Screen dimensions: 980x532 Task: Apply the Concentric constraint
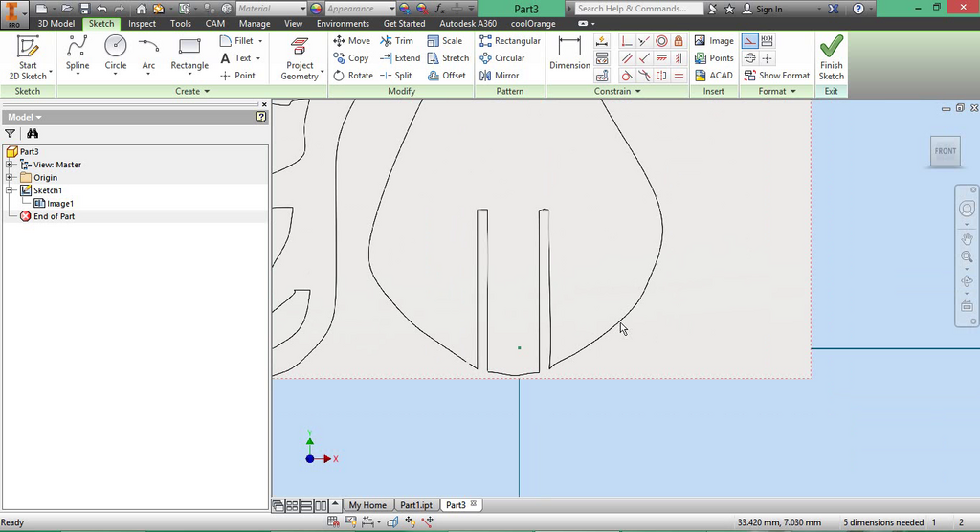pyautogui.click(x=661, y=41)
